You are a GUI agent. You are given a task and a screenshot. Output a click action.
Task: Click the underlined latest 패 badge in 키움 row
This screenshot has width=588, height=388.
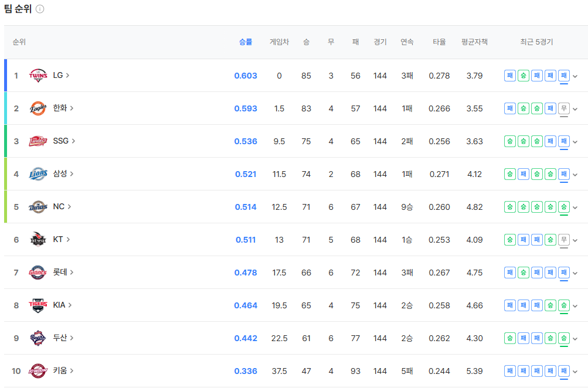[563, 371]
